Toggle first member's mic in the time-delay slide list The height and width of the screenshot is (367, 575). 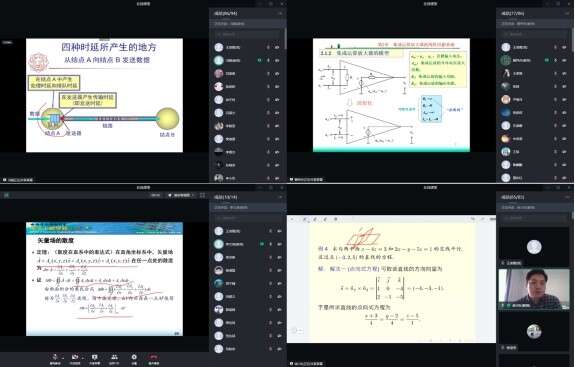click(277, 47)
